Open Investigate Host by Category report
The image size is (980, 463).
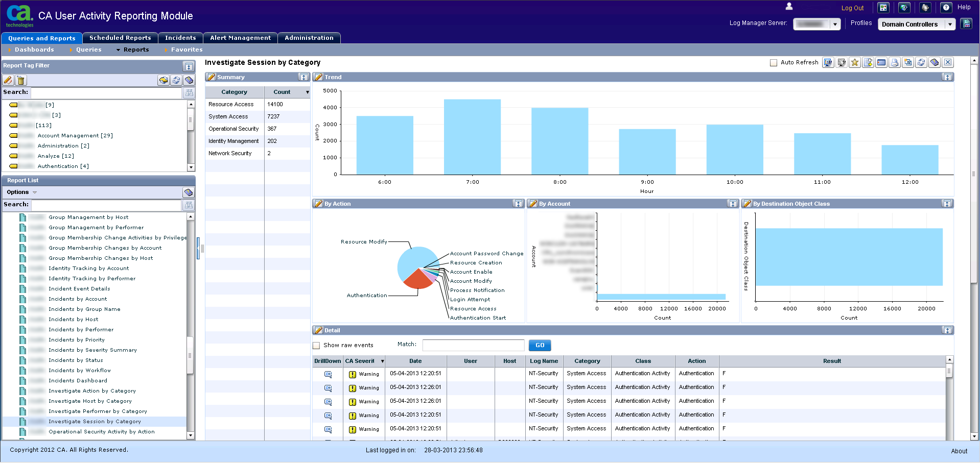tap(90, 401)
